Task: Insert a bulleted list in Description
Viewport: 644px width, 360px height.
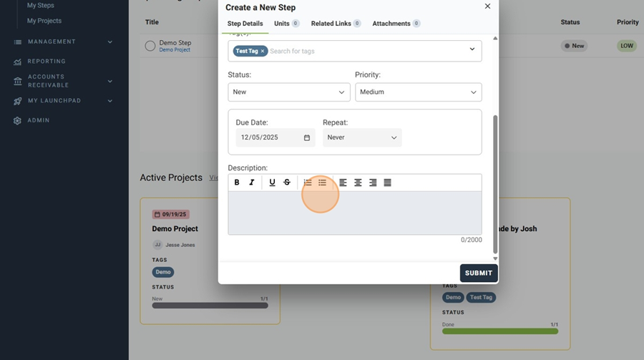Action: pos(323,183)
